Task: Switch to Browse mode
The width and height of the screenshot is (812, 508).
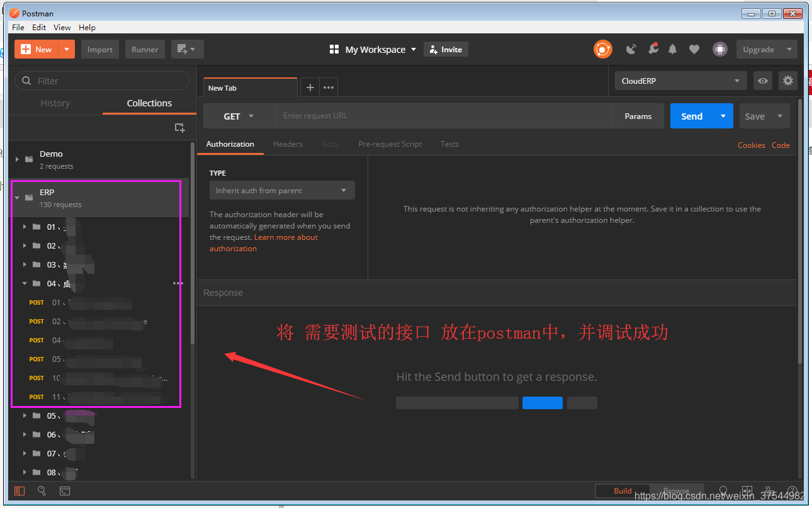Action: click(676, 491)
